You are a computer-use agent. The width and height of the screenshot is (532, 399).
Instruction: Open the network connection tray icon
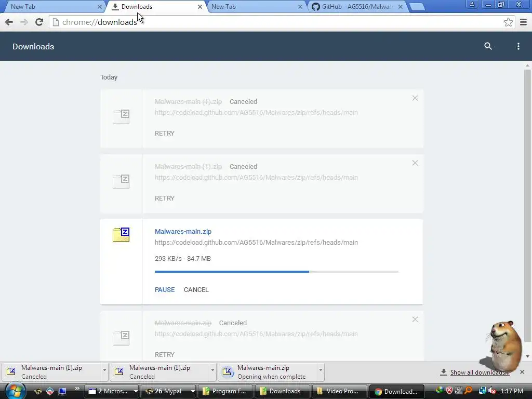point(482,391)
